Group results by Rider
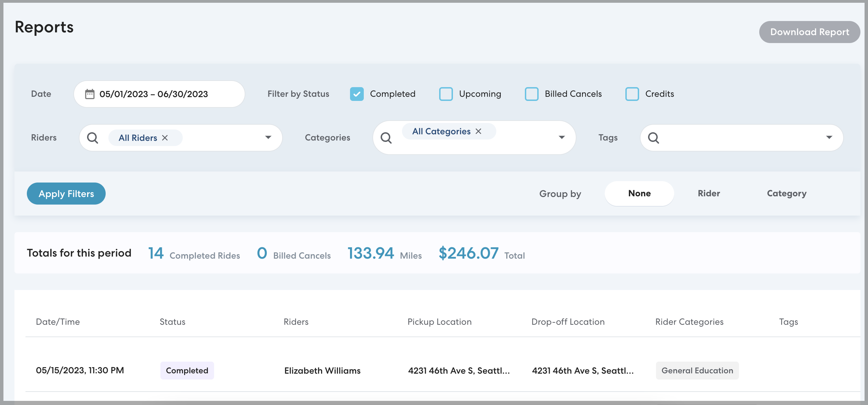 (709, 194)
